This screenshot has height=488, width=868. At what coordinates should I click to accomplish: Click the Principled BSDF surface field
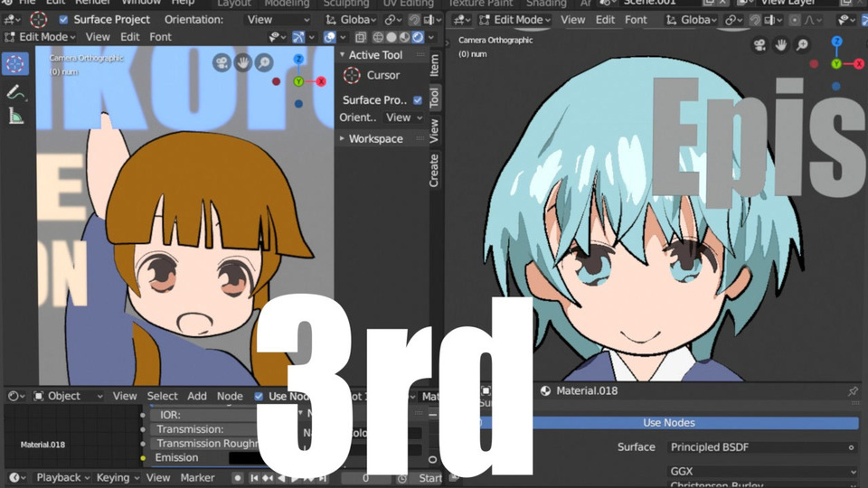point(763,447)
